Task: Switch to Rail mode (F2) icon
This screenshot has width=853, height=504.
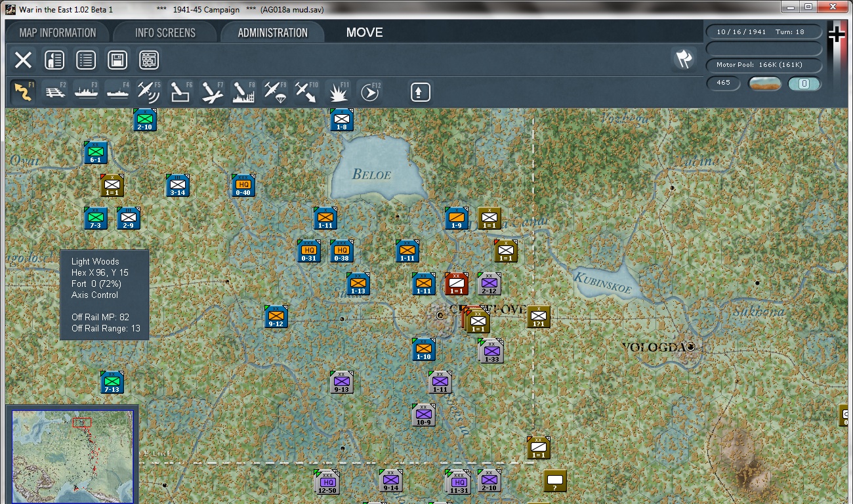Action: [x=55, y=92]
